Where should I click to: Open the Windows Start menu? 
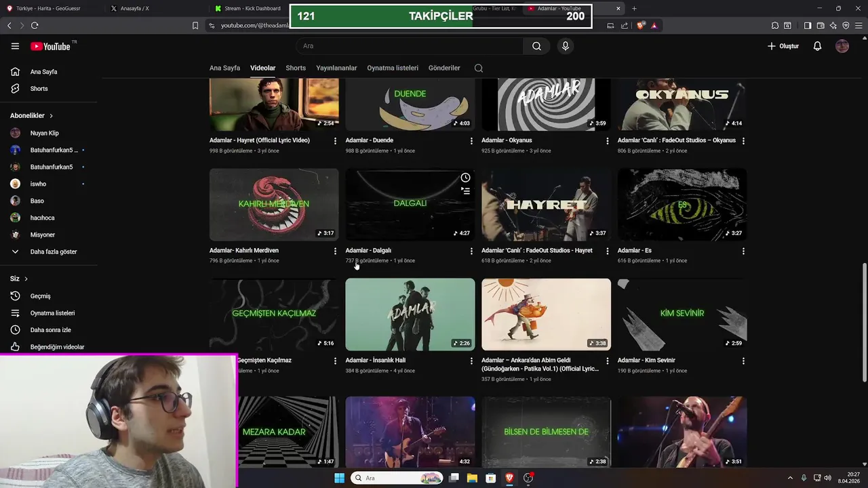click(x=339, y=478)
